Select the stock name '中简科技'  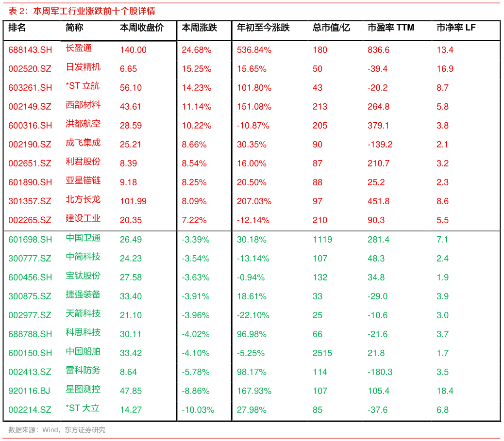click(x=83, y=257)
